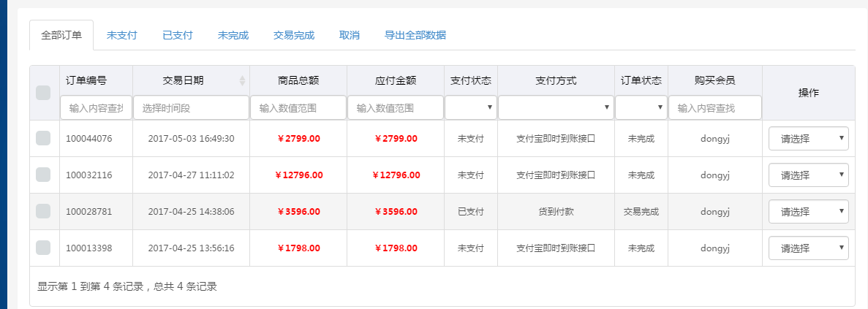Focus the 购买会员 search box
Viewport: 868px width, 309px height.
[714, 108]
